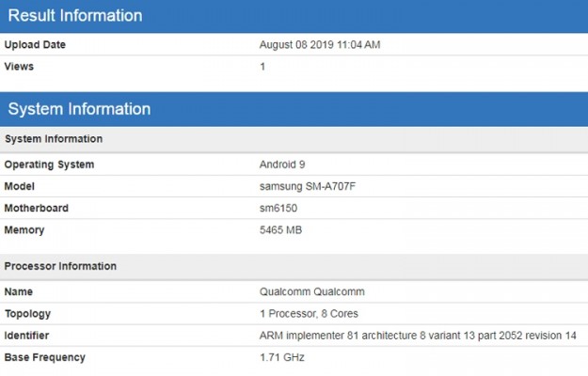The width and height of the screenshot is (588, 376).
Task: Click the ARM implementer identifier text
Action: coord(417,336)
